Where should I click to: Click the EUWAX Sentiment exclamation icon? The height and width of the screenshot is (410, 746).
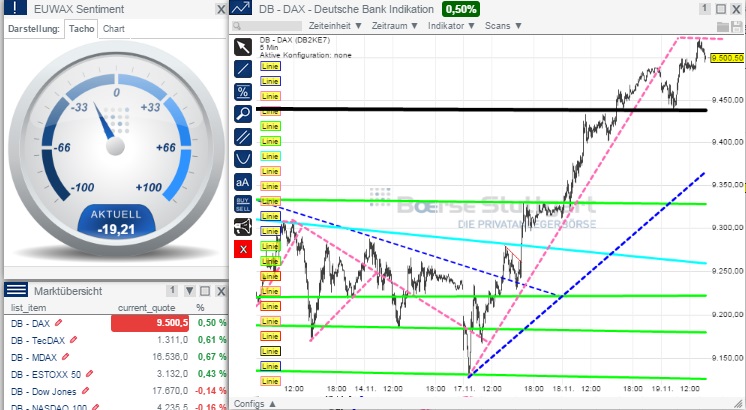[15, 8]
